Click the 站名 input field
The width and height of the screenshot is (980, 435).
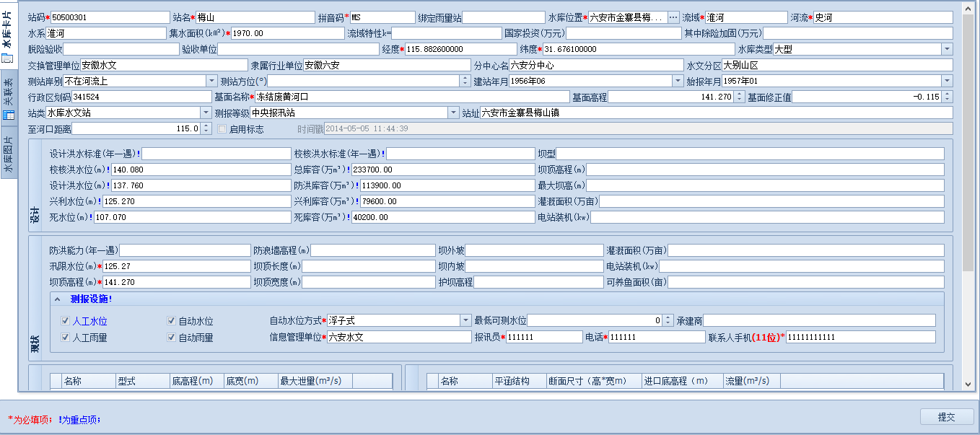pos(255,17)
